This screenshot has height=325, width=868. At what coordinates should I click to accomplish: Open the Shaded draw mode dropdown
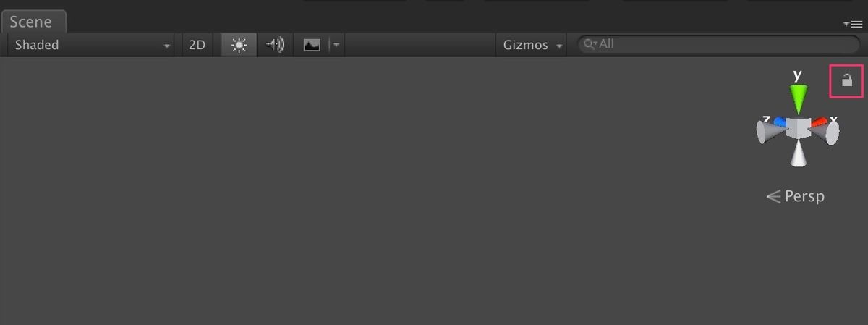pyautogui.click(x=92, y=45)
